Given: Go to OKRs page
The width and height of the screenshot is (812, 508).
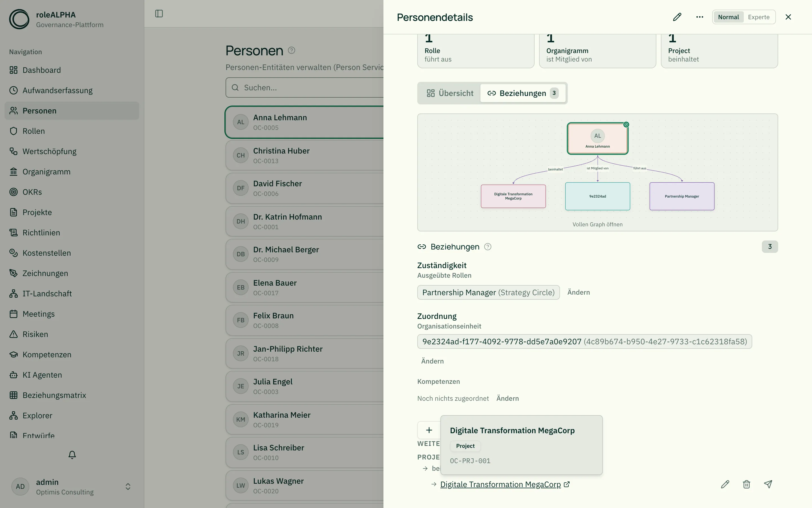Looking at the screenshot, I should 72,192.
